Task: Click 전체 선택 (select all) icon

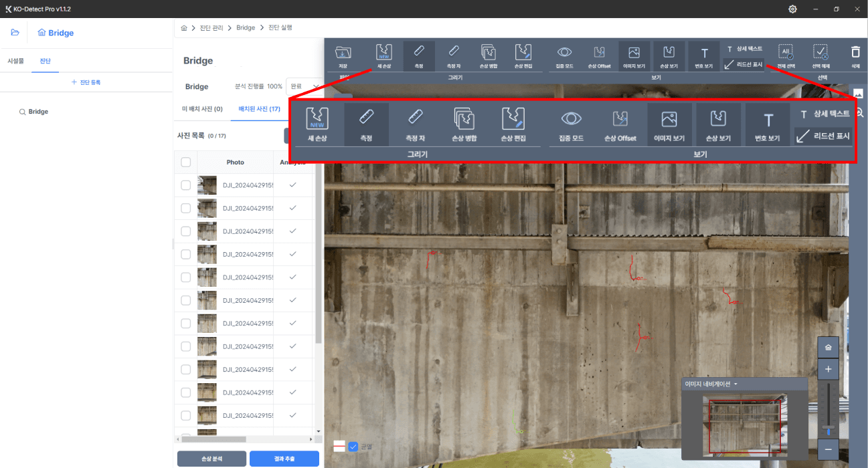Action: (x=786, y=55)
